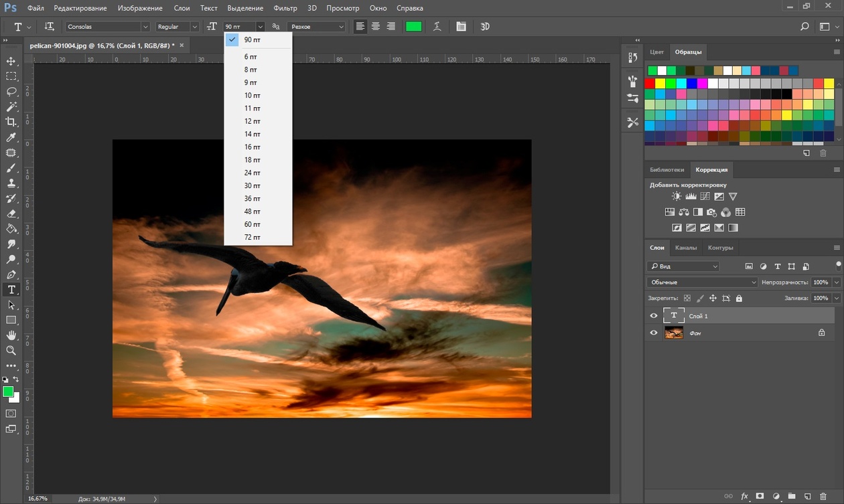Open the Фильтр menu
The height and width of the screenshot is (504, 844).
(x=285, y=8)
